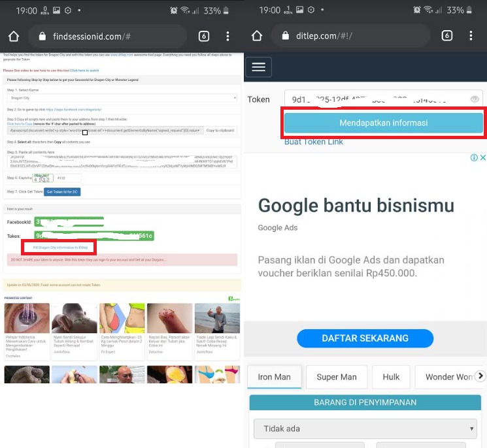Viewport: 487px width, 448px height.
Task: Open tab switcher in ditlep browser
Action: (x=447, y=36)
